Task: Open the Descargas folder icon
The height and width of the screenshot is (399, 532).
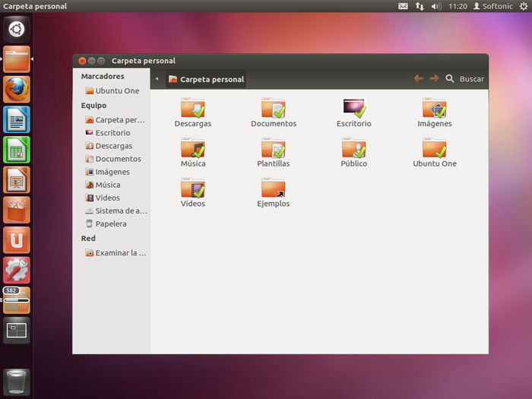Action: tap(192, 109)
